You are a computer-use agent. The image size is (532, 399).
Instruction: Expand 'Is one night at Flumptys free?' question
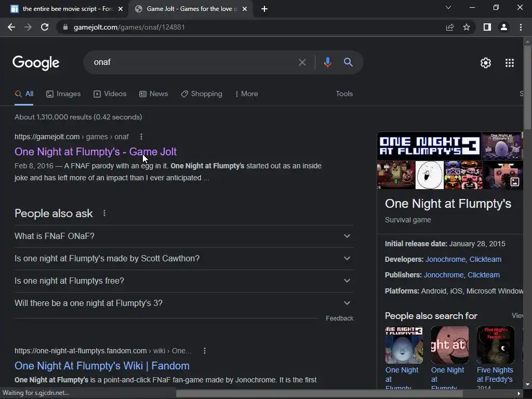(x=184, y=281)
